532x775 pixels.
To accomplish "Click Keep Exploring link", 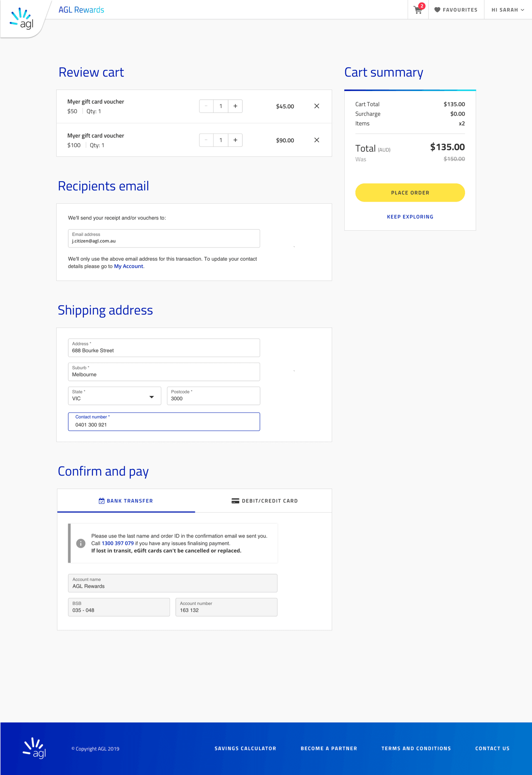I will [410, 217].
